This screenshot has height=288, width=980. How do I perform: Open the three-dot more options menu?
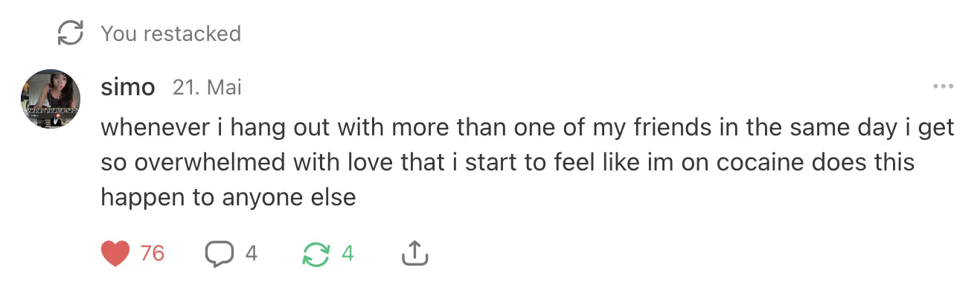tap(943, 87)
